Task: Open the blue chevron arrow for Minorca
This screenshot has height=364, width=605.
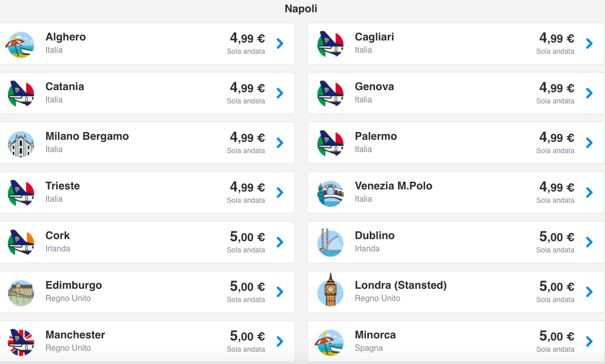Action: coord(589,341)
